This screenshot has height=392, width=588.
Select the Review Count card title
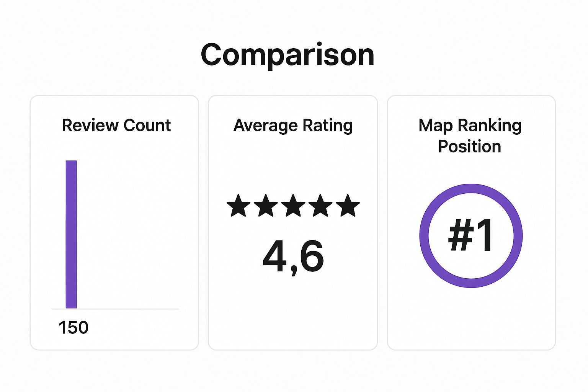[x=116, y=126]
